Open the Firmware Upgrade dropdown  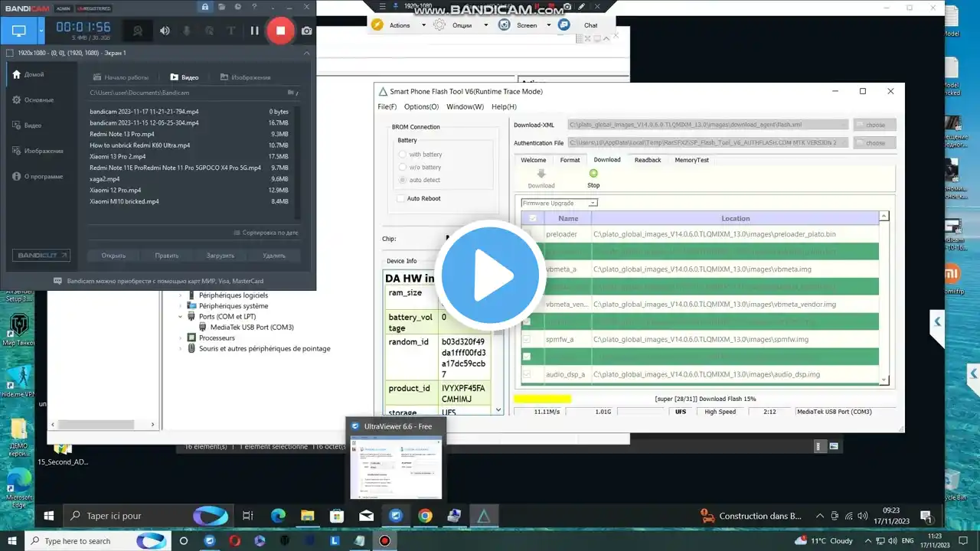click(x=560, y=204)
